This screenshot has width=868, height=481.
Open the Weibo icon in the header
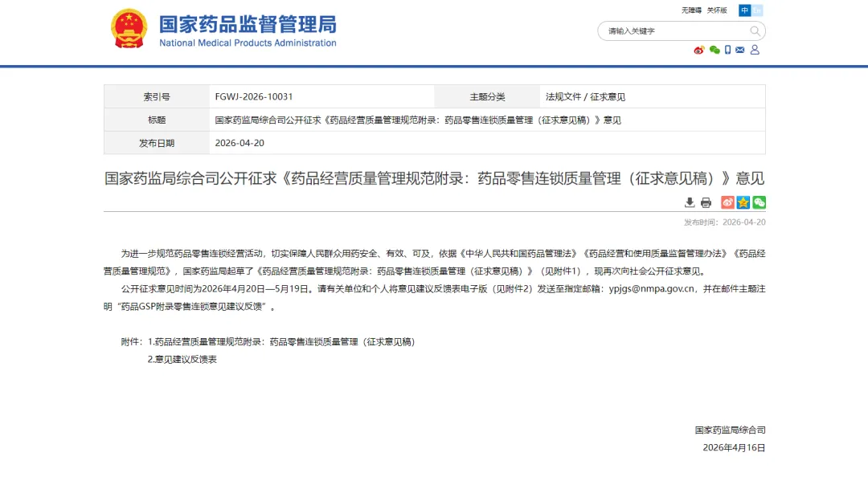tap(699, 50)
